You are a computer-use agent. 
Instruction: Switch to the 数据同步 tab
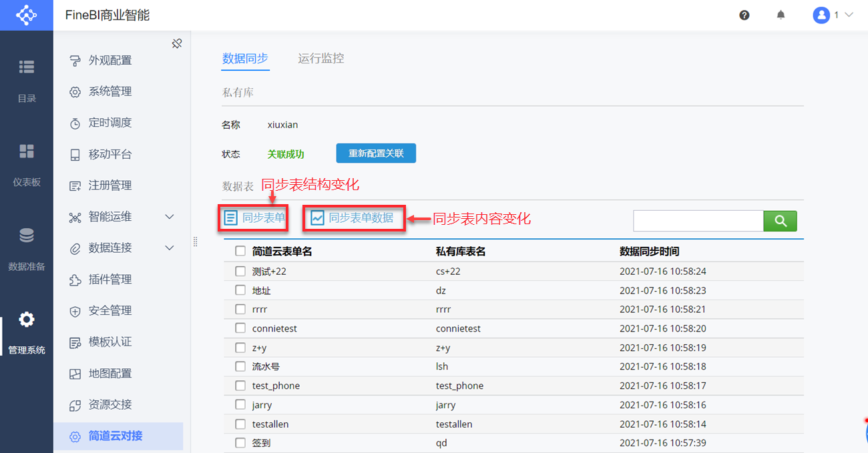click(245, 59)
